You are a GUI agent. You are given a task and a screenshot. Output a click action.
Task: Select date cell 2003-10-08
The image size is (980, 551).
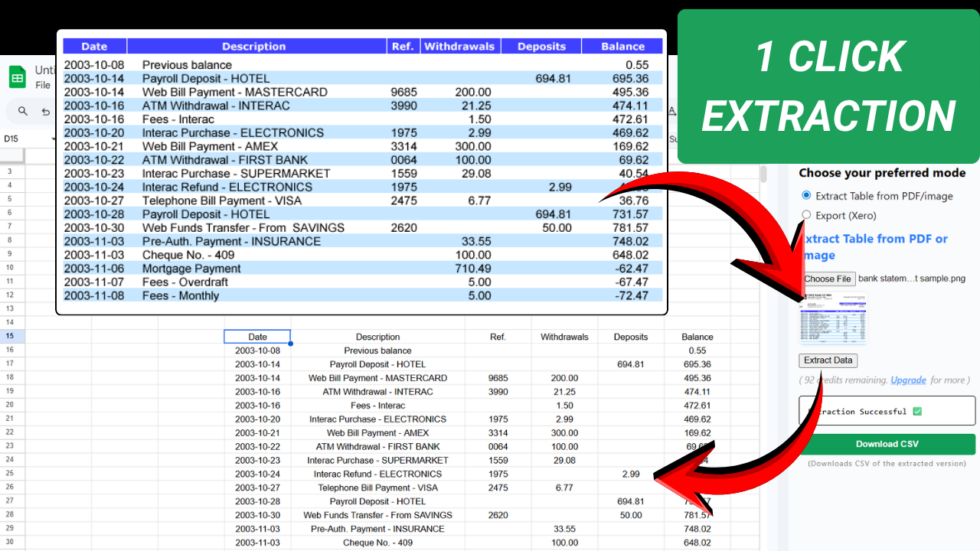[x=257, y=350]
